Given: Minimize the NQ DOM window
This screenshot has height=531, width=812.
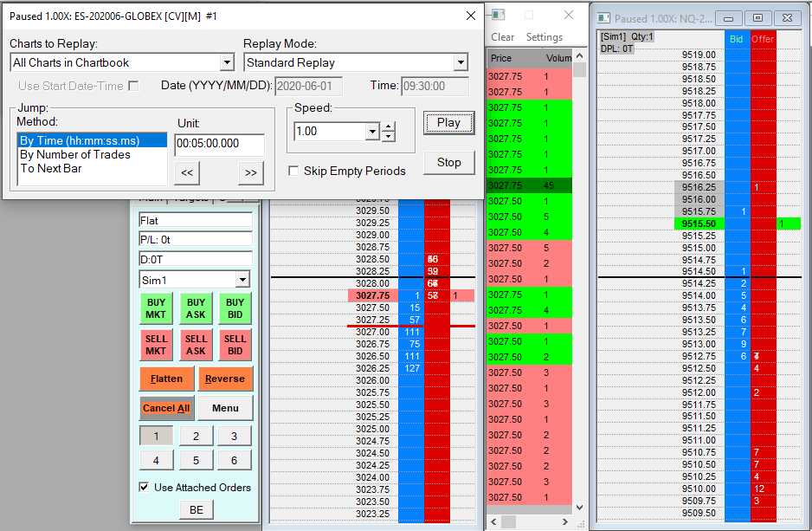Looking at the screenshot, I should 730,18.
